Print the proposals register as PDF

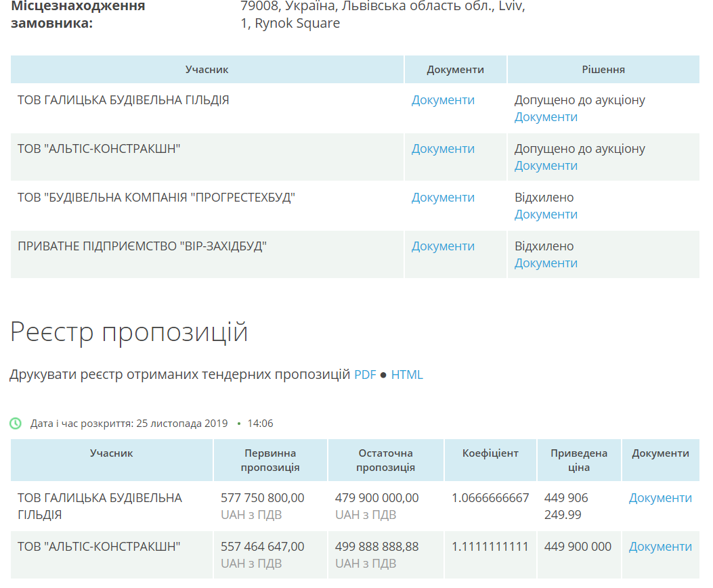(x=365, y=374)
